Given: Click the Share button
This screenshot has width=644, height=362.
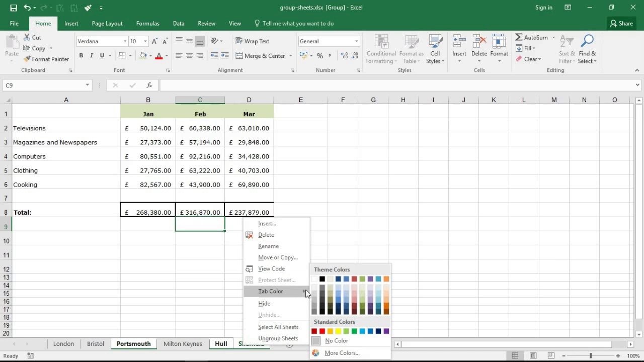Looking at the screenshot, I should [x=621, y=23].
